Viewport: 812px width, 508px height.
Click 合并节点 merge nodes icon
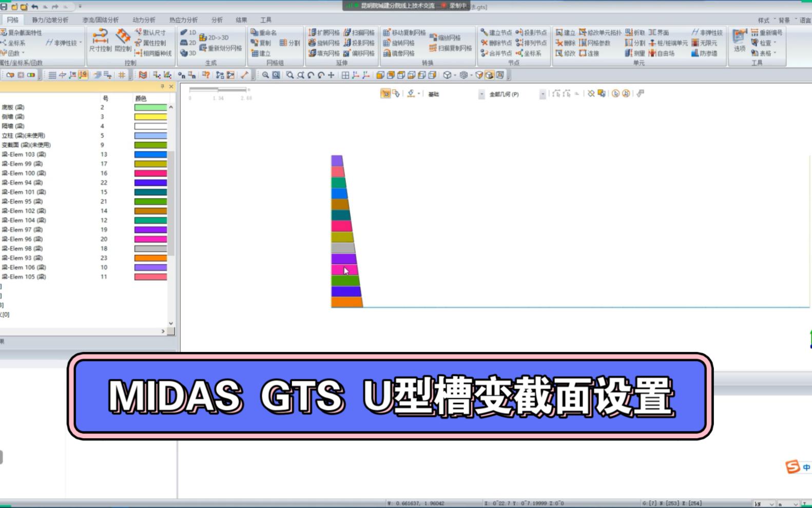coord(484,53)
